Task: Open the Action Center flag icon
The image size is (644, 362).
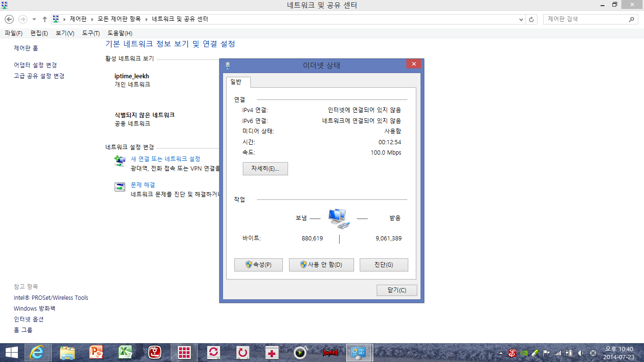Action: (546, 353)
